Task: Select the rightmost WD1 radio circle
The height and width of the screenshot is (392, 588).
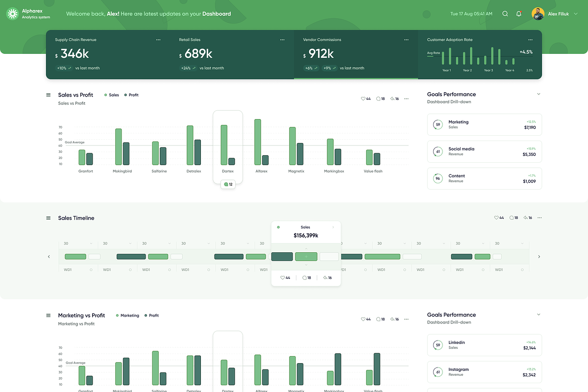Action: (522, 269)
